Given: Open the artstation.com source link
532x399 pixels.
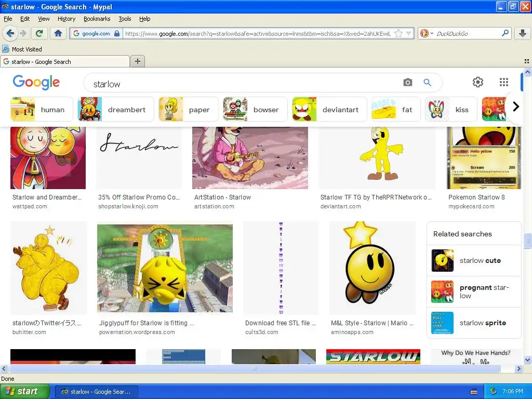Looking at the screenshot, I should [x=214, y=206].
